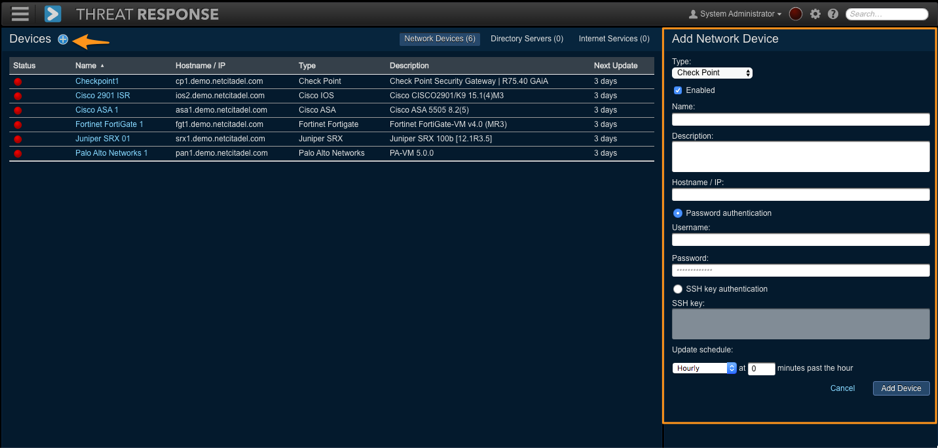Open the hamburger navigation menu

click(20, 14)
